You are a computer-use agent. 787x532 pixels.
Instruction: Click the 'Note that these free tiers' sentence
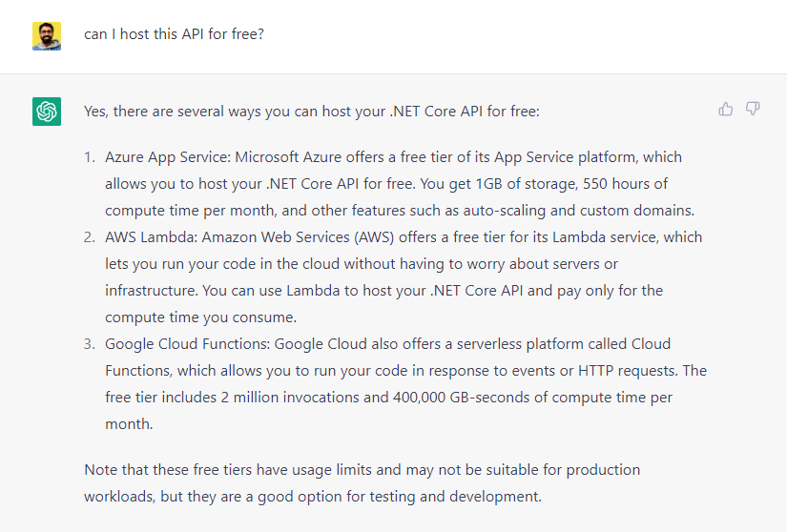click(x=362, y=482)
